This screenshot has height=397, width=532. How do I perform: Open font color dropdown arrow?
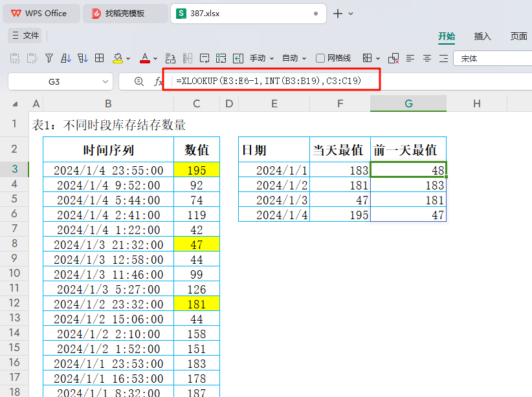155,59
